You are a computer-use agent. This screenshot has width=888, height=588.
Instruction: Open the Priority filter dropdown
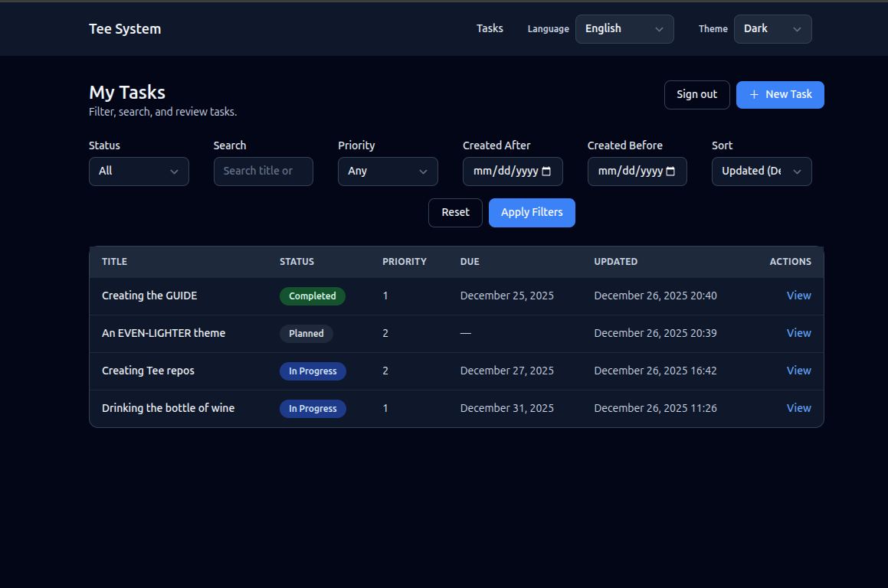[388, 171]
